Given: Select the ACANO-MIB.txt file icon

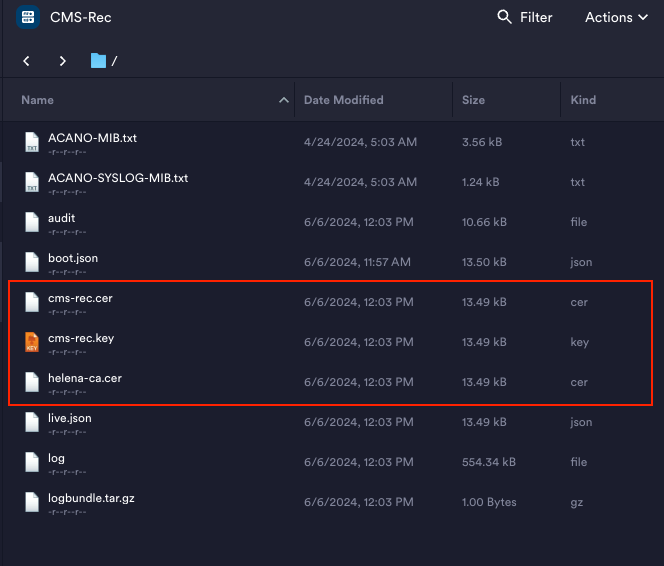Looking at the screenshot, I should click(32, 142).
